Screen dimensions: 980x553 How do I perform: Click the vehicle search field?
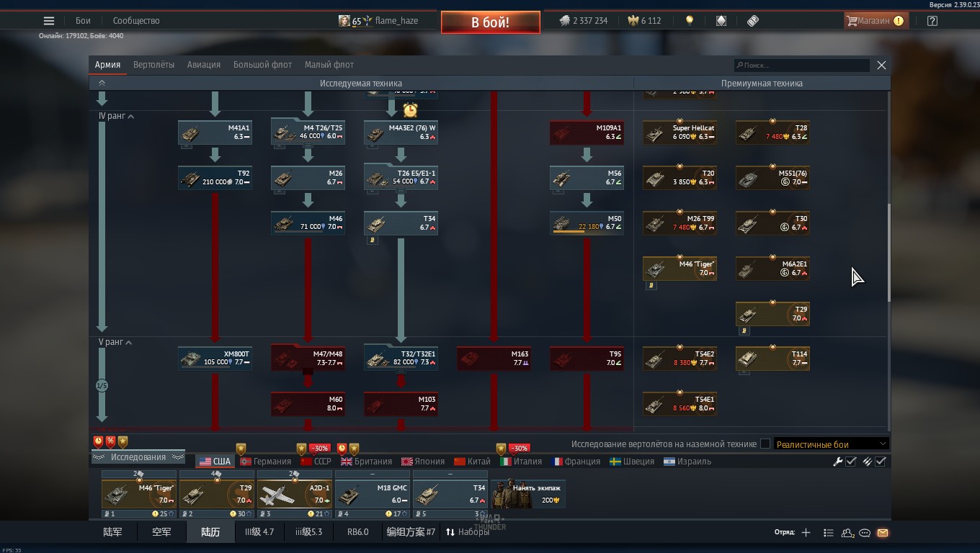[801, 66]
